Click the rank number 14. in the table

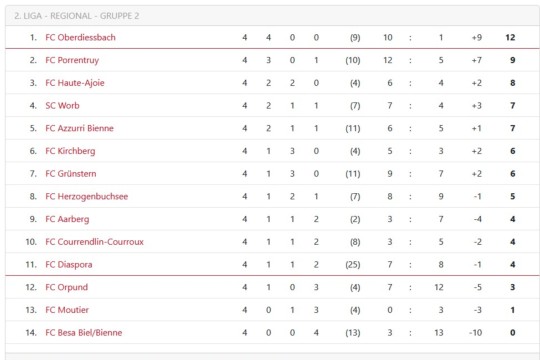click(31, 333)
